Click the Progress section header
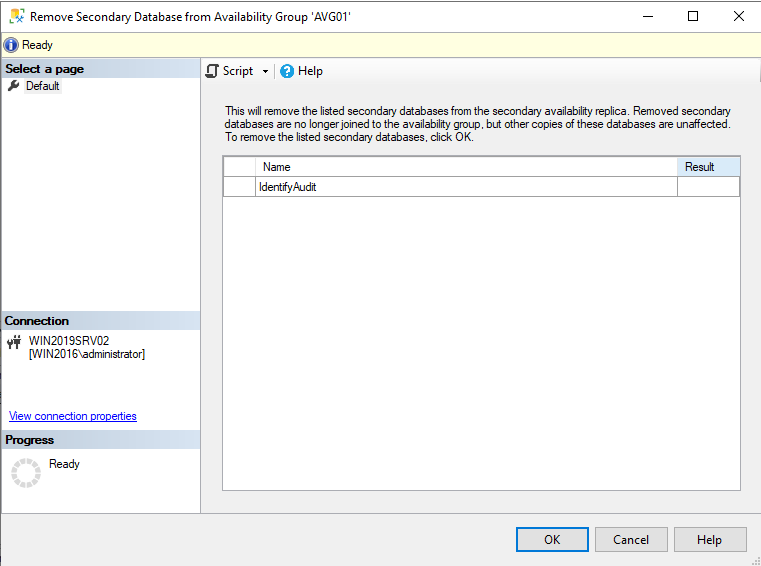The width and height of the screenshot is (761, 566). click(100, 440)
